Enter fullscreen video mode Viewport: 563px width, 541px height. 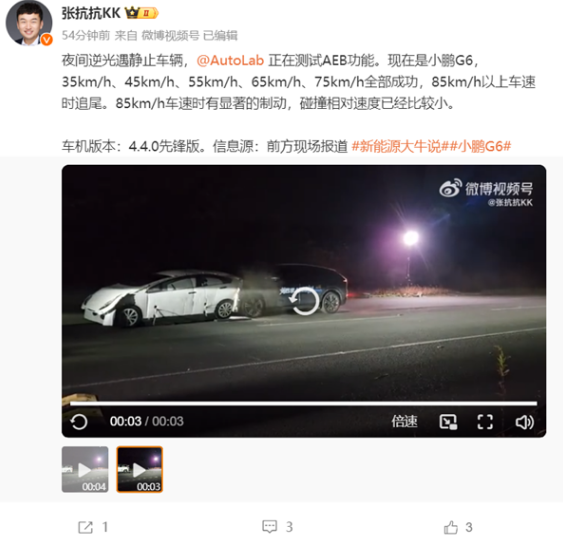point(485,421)
